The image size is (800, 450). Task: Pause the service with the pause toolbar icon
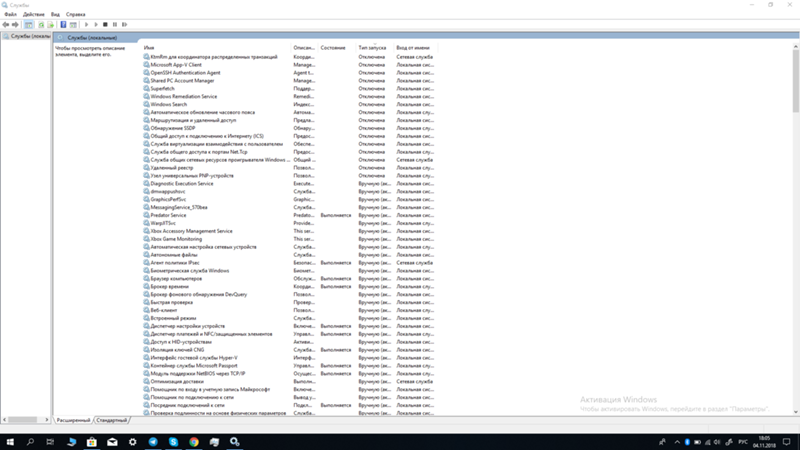tap(115, 24)
